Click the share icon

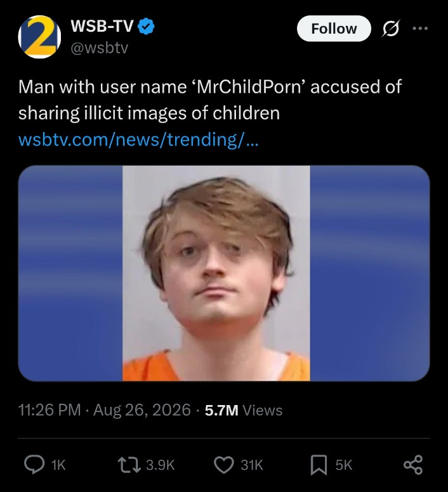[413, 465]
